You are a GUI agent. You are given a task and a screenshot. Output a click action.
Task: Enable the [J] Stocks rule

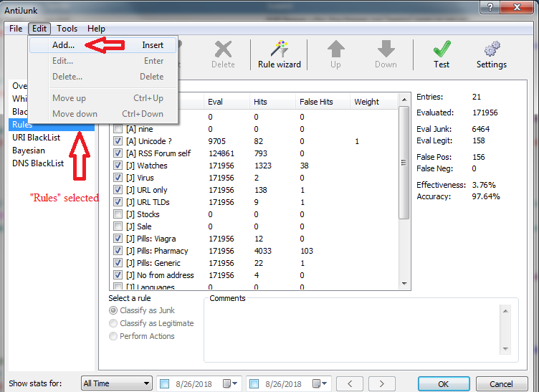point(118,214)
